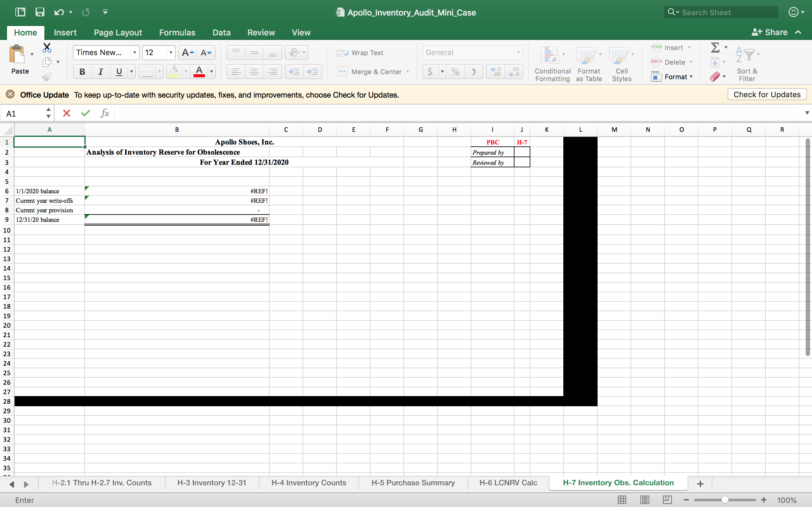Click the Increase Font Size icon
The width and height of the screenshot is (812, 507).
point(187,53)
